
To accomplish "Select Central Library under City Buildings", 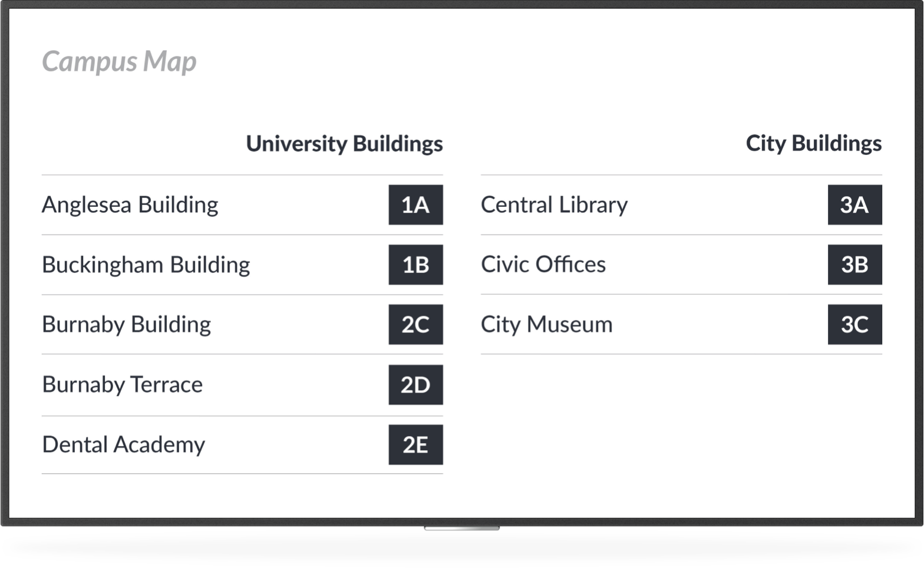I will coord(554,205).
